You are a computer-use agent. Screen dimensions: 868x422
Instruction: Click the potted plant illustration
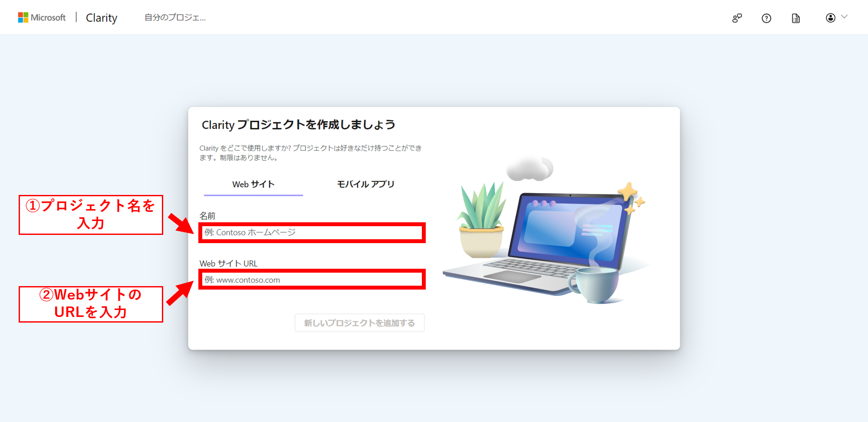click(x=482, y=221)
